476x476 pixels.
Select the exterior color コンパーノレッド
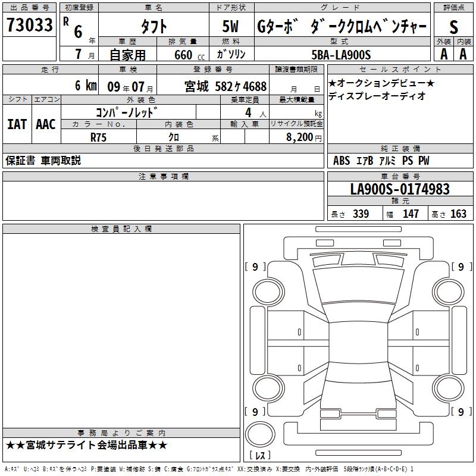click(127, 112)
